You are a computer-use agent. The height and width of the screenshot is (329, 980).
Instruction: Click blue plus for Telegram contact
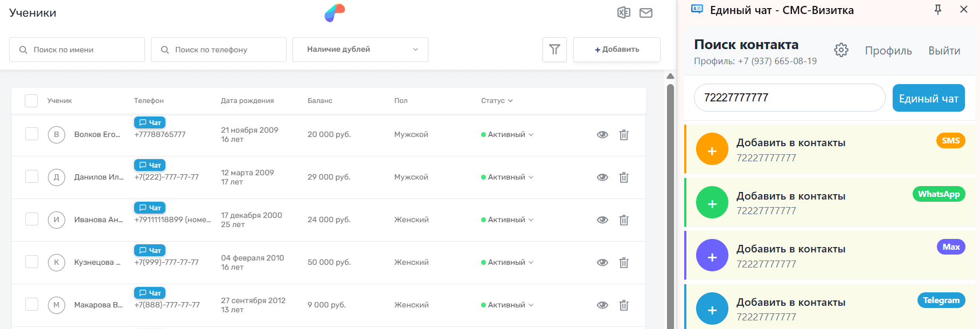coord(712,309)
